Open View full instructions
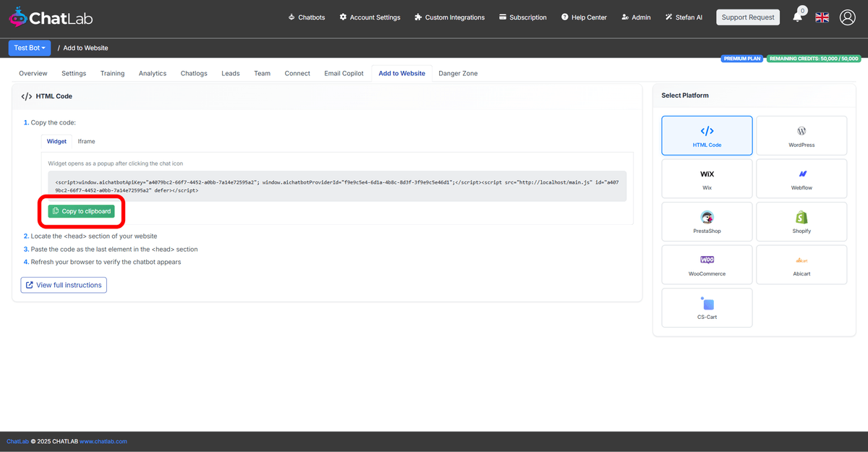868x452 pixels. (63, 285)
